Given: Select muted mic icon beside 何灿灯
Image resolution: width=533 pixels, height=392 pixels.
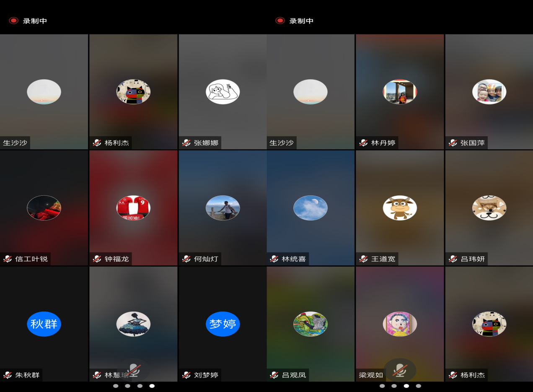Looking at the screenshot, I should [186, 259].
